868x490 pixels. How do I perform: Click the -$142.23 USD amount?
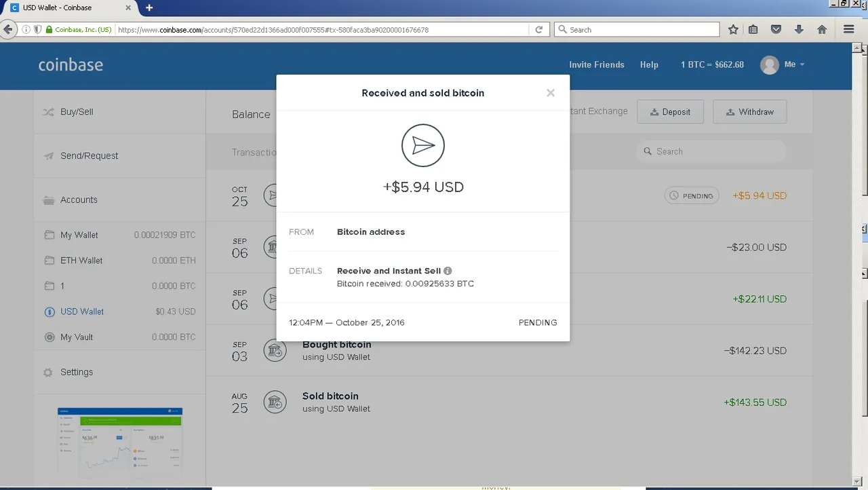tap(755, 351)
